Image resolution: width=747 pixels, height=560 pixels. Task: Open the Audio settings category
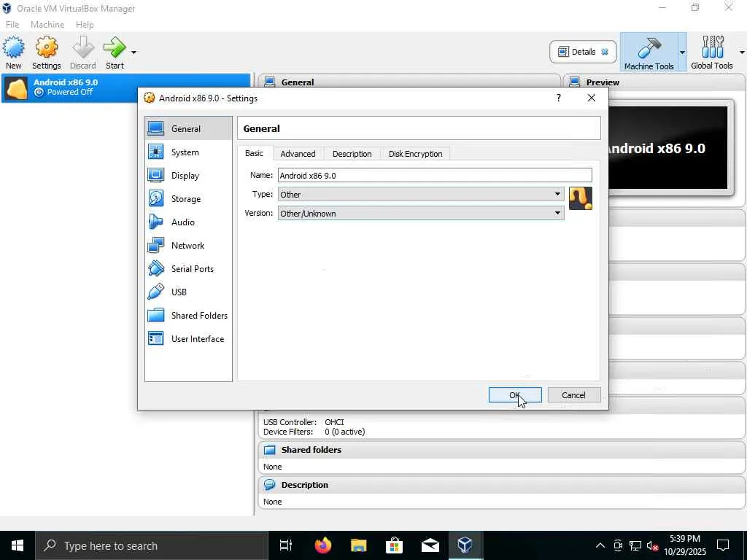coord(188,222)
